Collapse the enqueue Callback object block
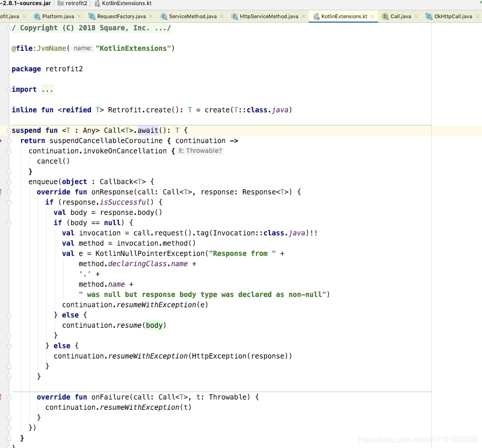482x448 pixels. click(9, 182)
